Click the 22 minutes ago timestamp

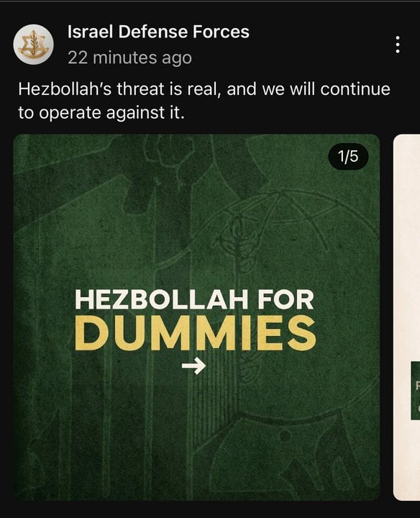tap(129, 58)
